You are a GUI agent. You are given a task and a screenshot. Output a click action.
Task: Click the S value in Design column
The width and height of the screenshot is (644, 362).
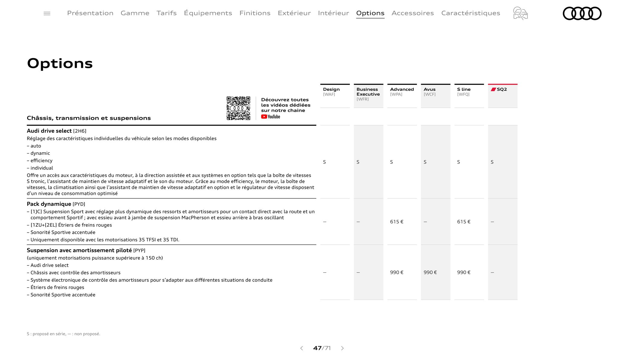point(325,162)
